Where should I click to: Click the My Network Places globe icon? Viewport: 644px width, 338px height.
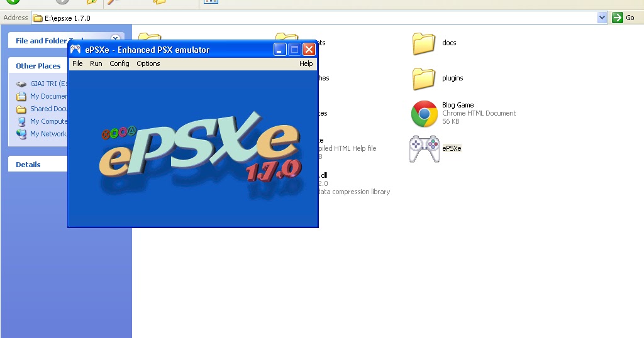[21, 134]
